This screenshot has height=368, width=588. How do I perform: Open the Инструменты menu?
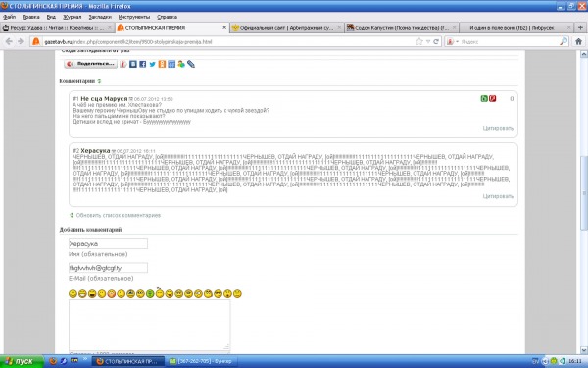134,17
